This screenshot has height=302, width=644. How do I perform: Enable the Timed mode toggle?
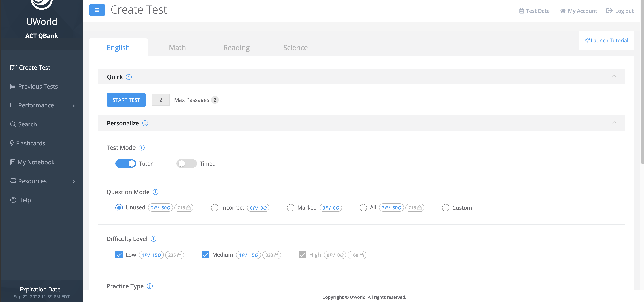[x=186, y=163]
